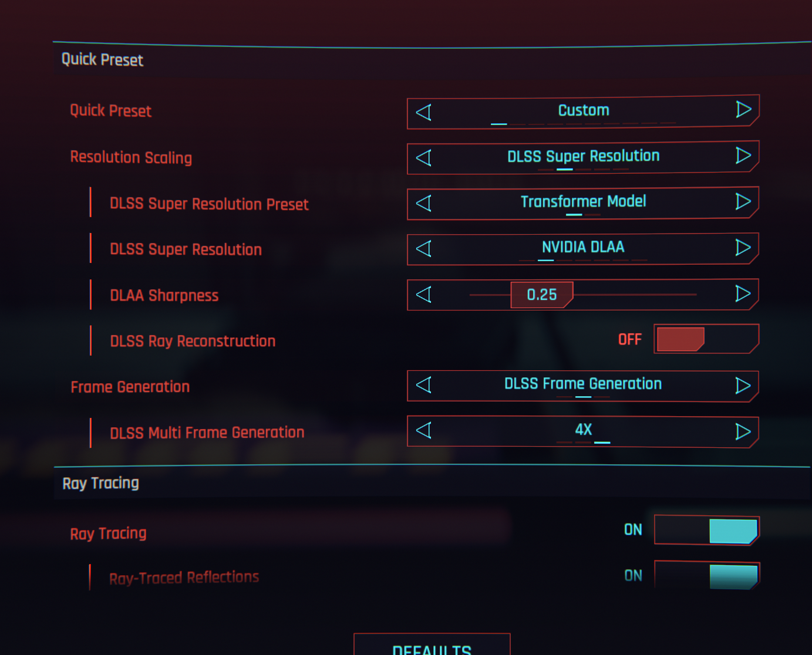Click left arrow on Quick Preset selector
The height and width of the screenshot is (655, 812).
423,112
